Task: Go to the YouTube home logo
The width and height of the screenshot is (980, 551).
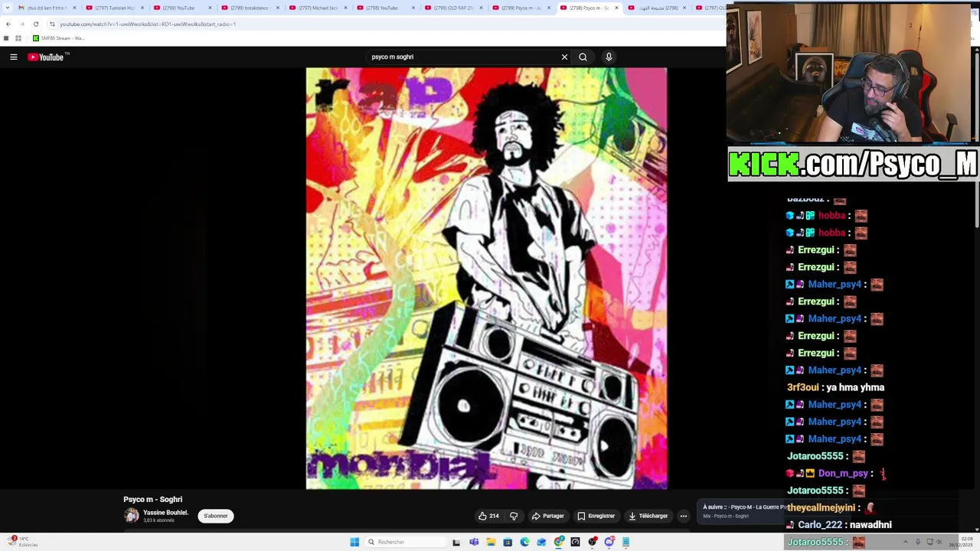Action: (48, 57)
